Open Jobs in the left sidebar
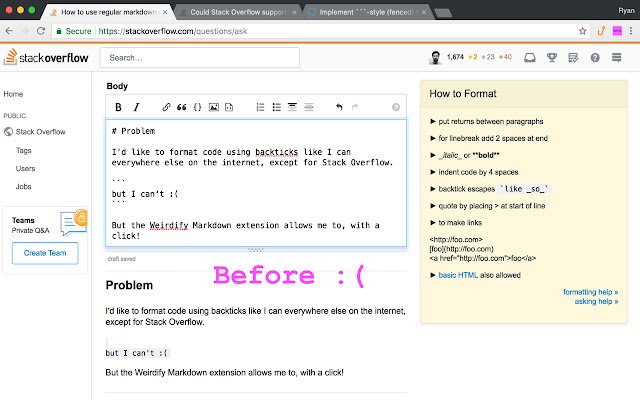The image size is (640, 400). (x=23, y=187)
